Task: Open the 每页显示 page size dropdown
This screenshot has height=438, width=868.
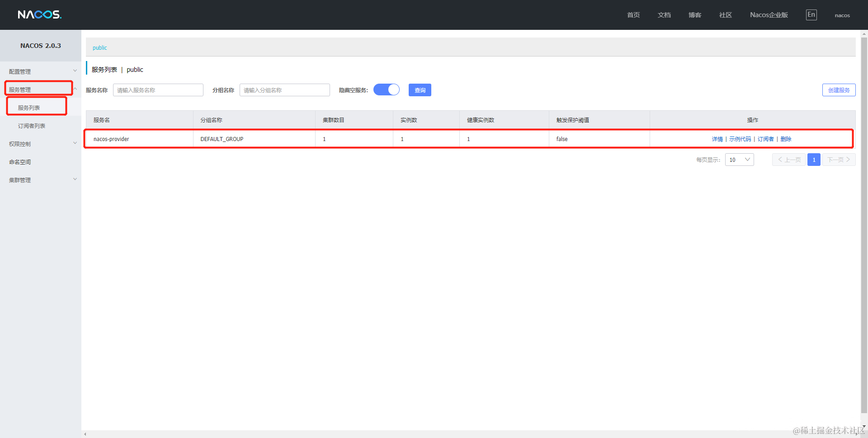Action: [x=740, y=160]
